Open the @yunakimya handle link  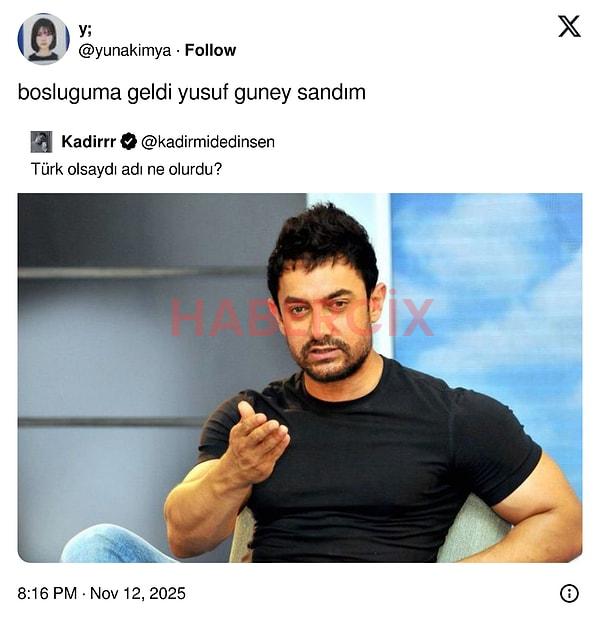(125, 51)
